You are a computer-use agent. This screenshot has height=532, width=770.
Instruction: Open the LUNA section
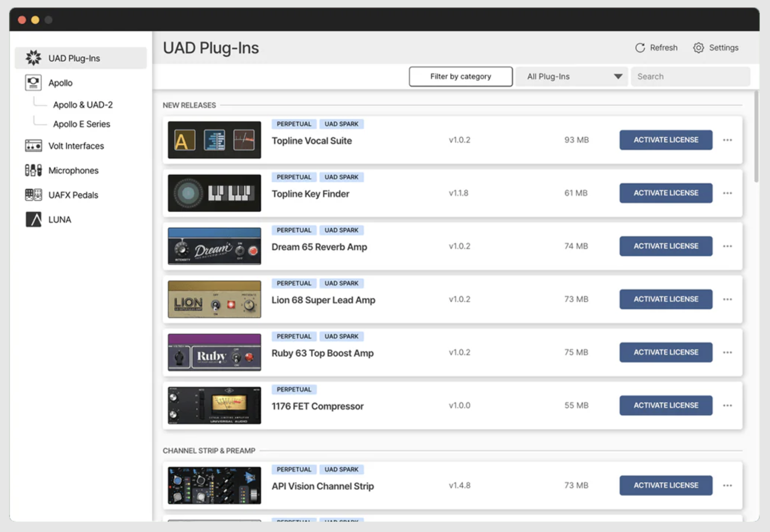59,219
